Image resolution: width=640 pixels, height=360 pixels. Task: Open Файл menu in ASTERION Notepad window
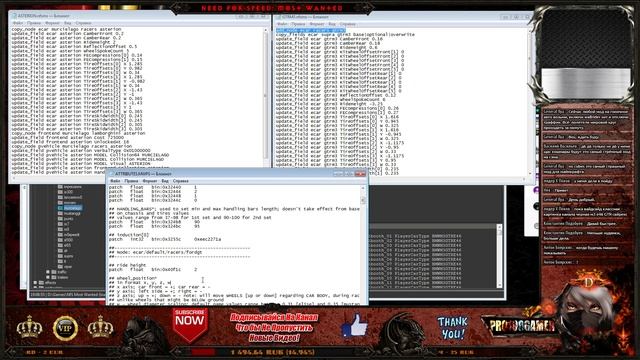click(x=17, y=23)
